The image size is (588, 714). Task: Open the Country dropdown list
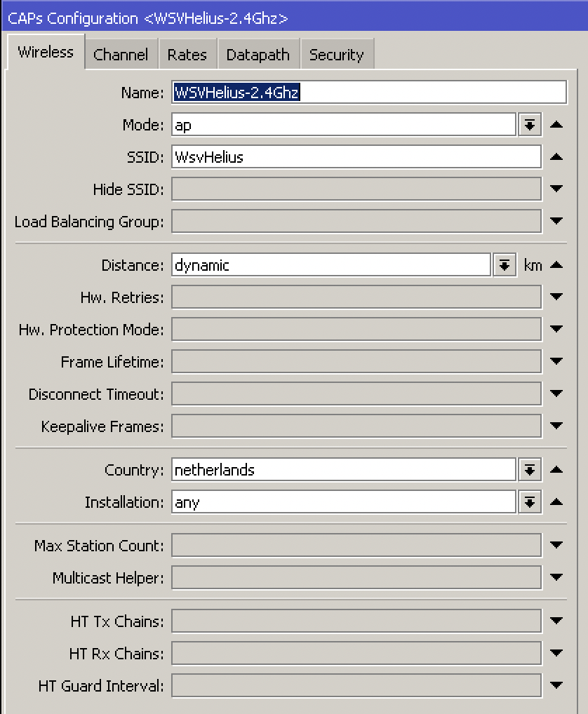coord(529,469)
